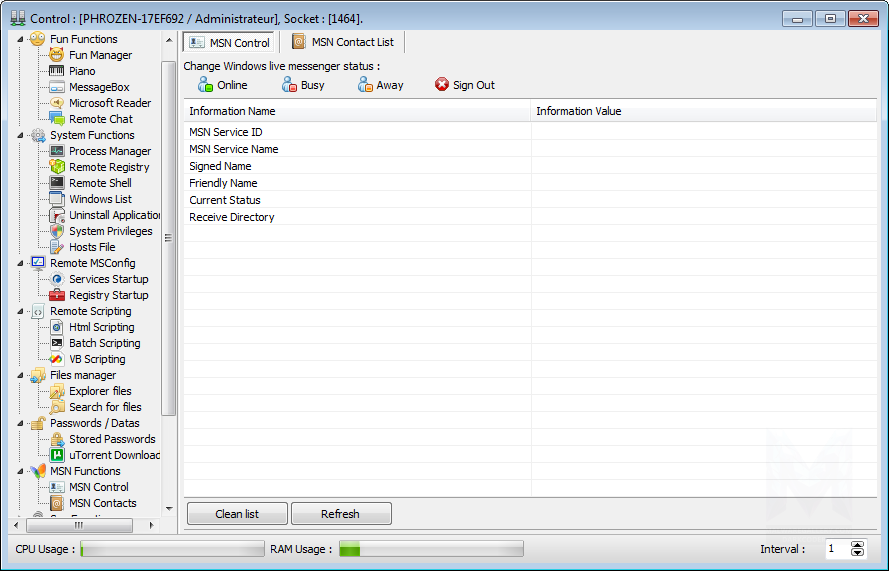Set MSN status to Away

(380, 85)
